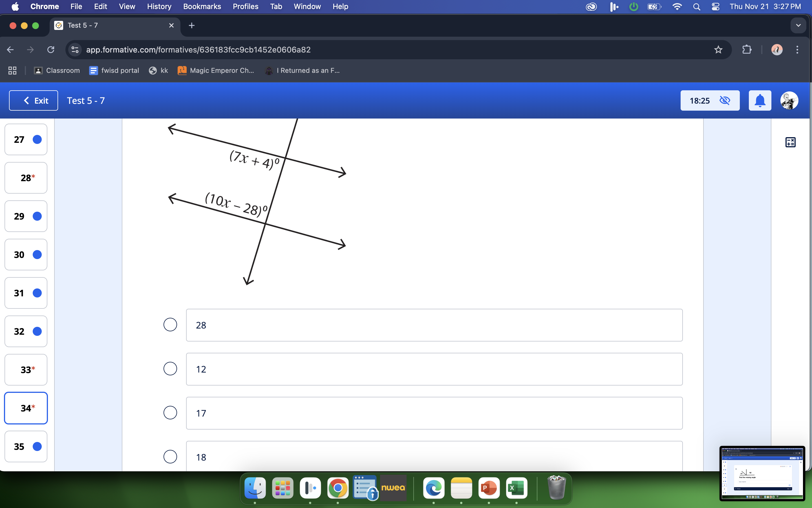Image resolution: width=812 pixels, height=508 pixels.
Task: Open the Apple menu
Action: point(15,6)
